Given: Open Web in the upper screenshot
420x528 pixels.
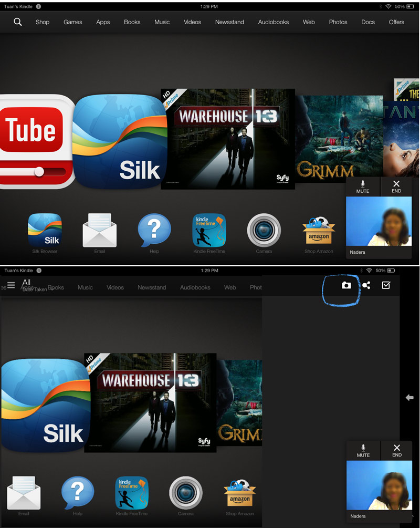Looking at the screenshot, I should coord(309,22).
